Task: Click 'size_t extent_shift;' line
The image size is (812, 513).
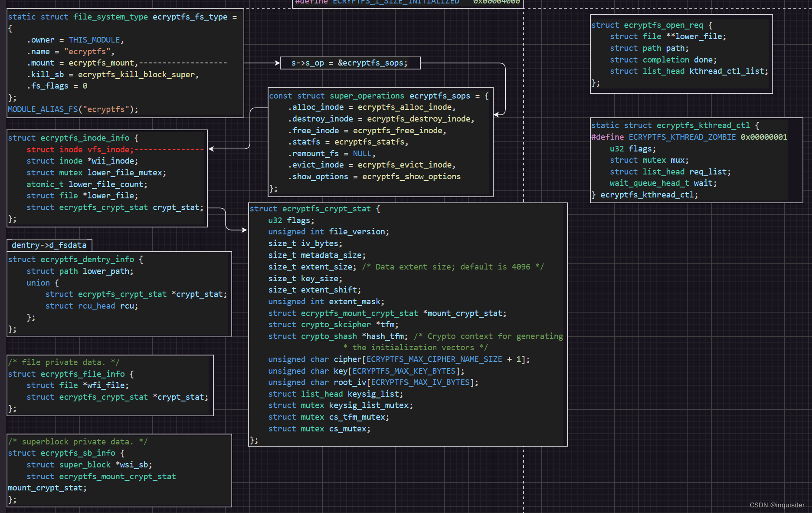Action: click(x=314, y=290)
